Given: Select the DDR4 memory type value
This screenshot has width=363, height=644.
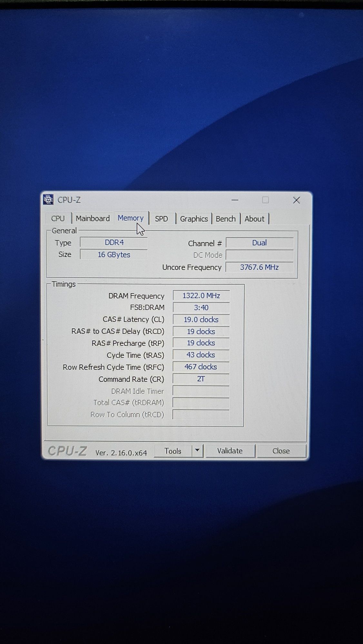Looking at the screenshot, I should (114, 242).
